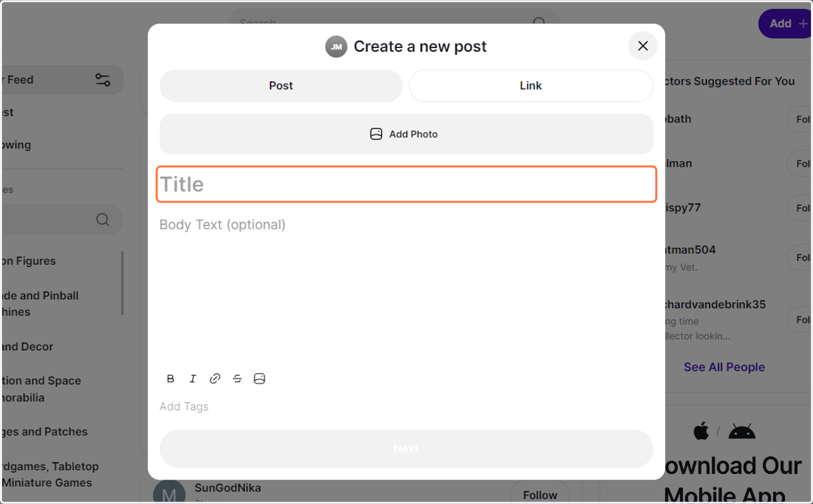The height and width of the screenshot is (504, 813).
Task: Insert a hyperlink with the link icon
Action: tap(215, 379)
